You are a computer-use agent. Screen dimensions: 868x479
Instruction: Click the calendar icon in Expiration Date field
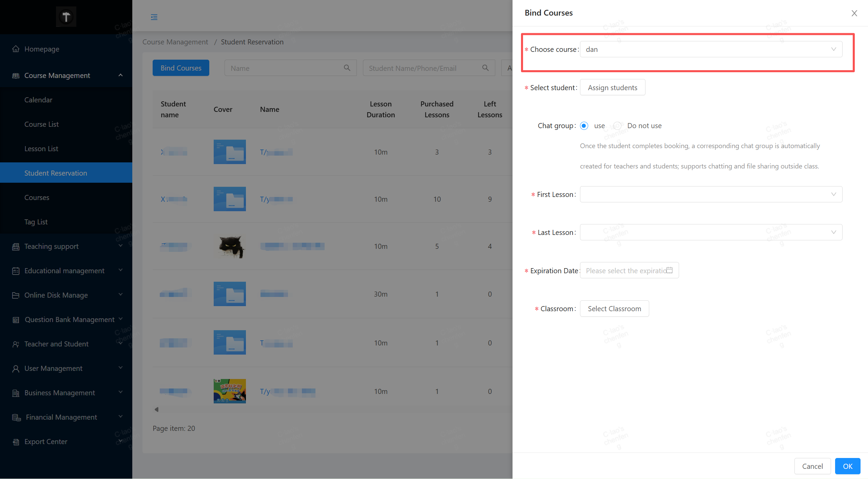669,270
